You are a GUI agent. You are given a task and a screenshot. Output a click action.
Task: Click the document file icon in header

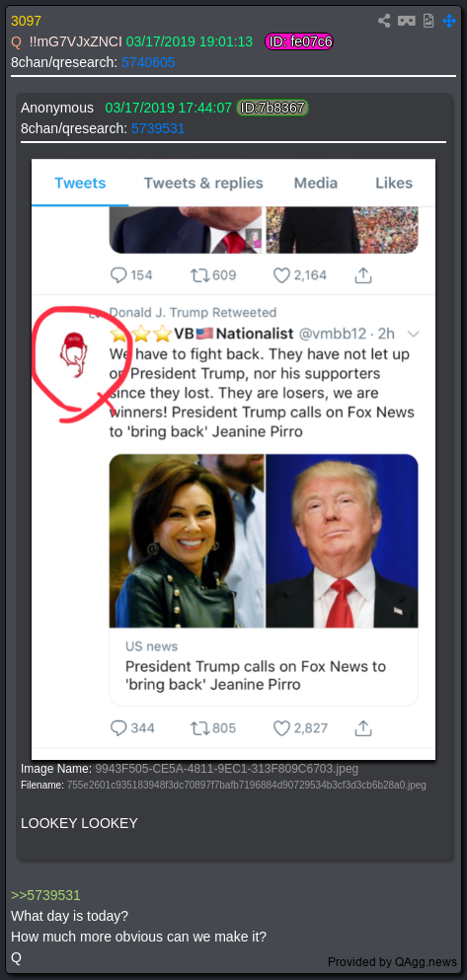pos(428,21)
